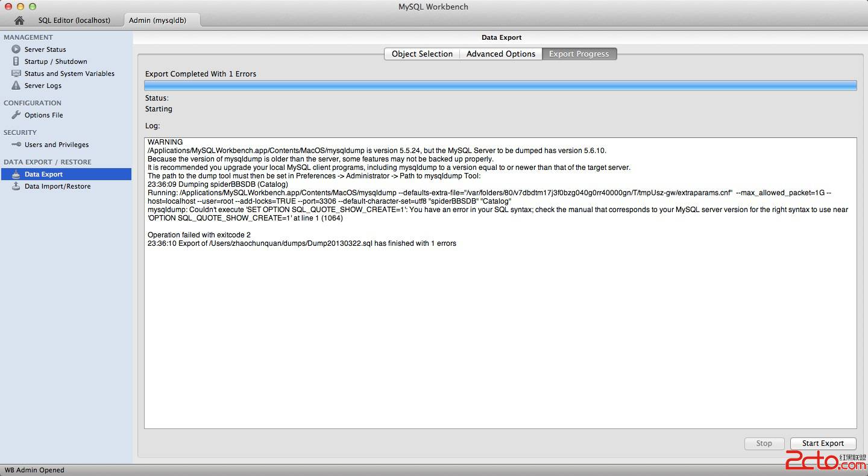
Task: Click the Data Export panel title
Action: coord(502,37)
